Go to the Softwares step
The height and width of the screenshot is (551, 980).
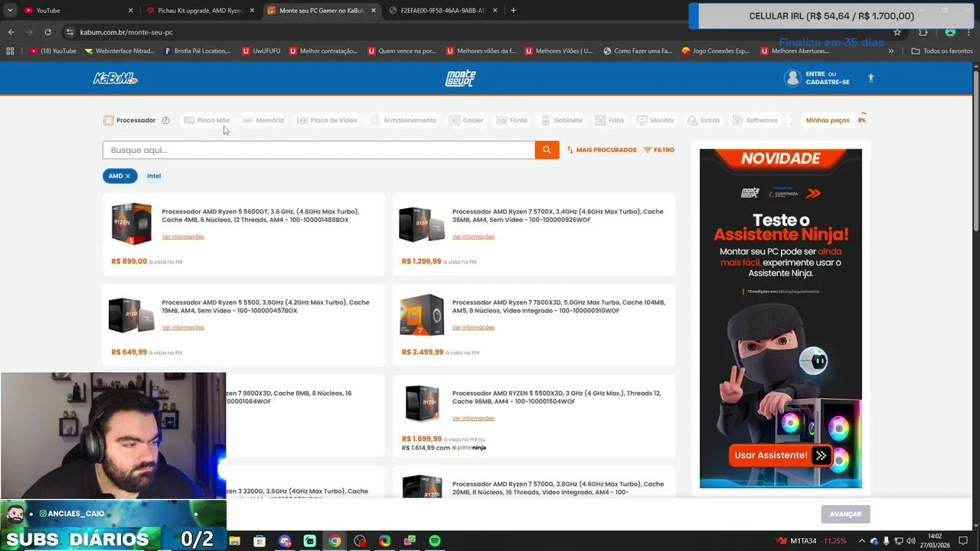pos(755,120)
